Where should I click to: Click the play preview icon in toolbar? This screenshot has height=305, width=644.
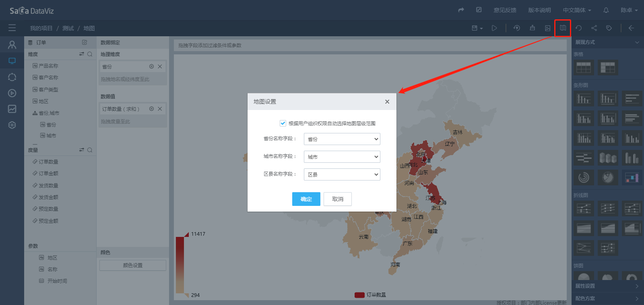pos(494,28)
